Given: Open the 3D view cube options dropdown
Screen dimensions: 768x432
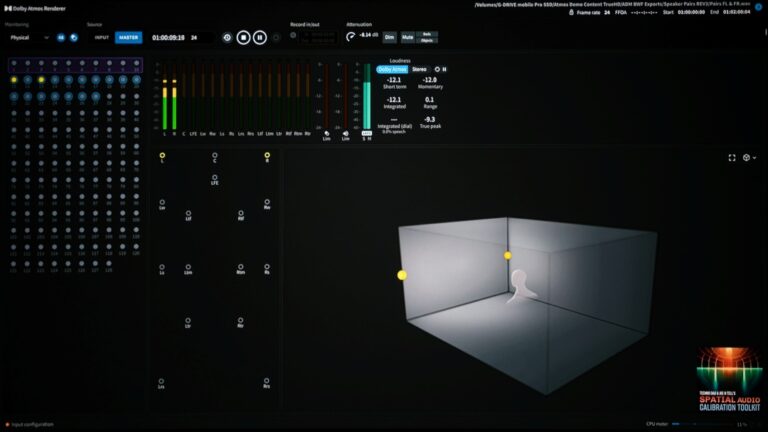Looking at the screenshot, I should pyautogui.click(x=749, y=158).
